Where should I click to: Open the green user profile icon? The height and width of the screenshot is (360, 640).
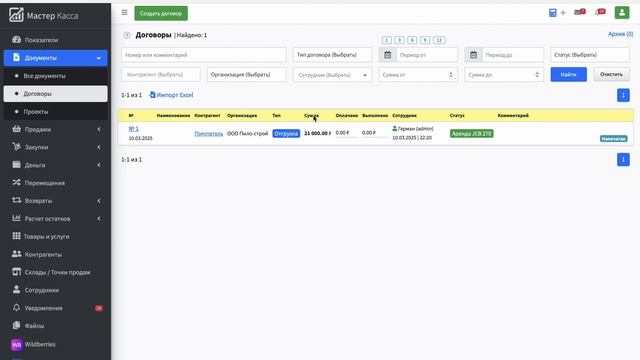(x=622, y=13)
